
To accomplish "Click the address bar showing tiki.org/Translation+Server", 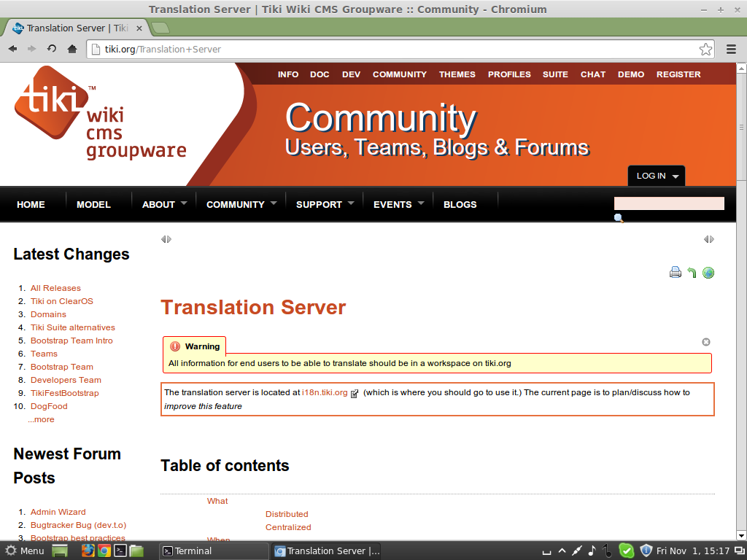I will point(400,49).
